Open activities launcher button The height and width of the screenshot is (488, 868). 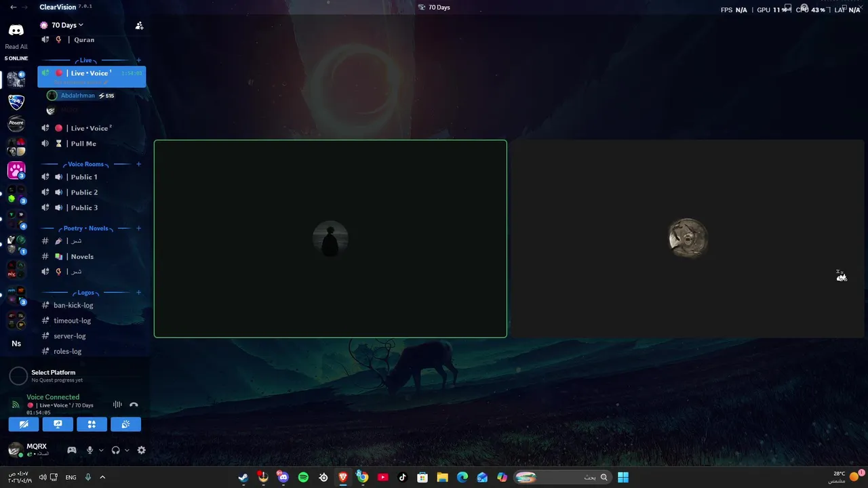(x=92, y=424)
